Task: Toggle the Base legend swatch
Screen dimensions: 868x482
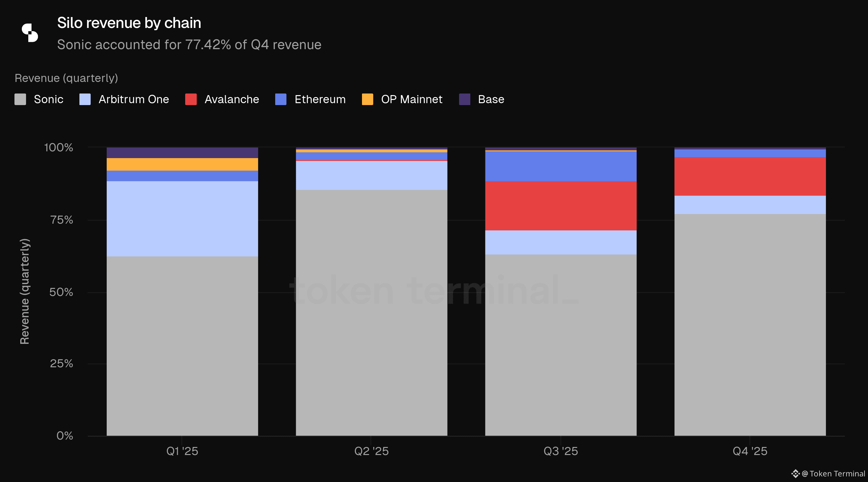Action: click(x=464, y=99)
